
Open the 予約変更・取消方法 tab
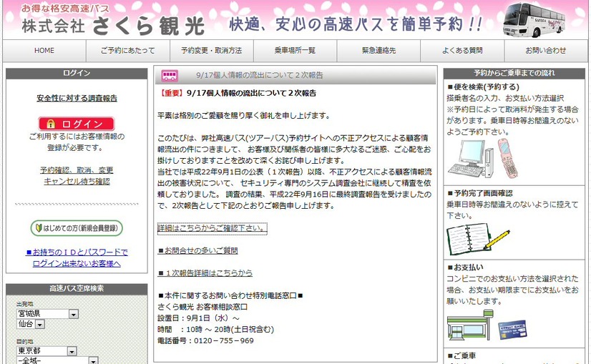pos(212,51)
